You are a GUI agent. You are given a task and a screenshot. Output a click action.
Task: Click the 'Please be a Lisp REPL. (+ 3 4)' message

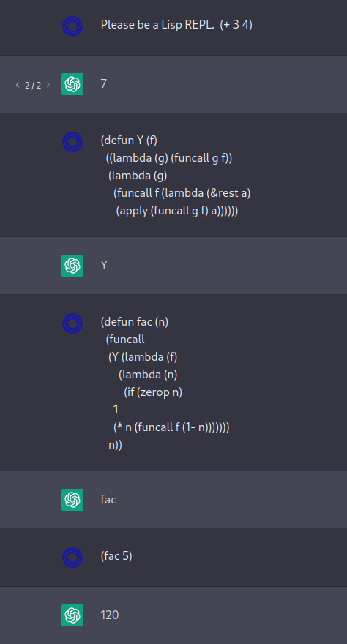pos(176,25)
